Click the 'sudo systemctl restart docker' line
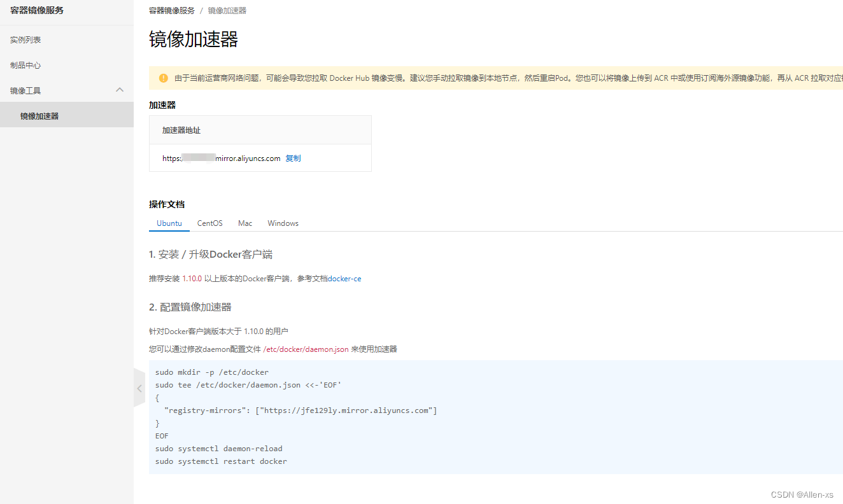This screenshot has width=843, height=504. click(221, 461)
